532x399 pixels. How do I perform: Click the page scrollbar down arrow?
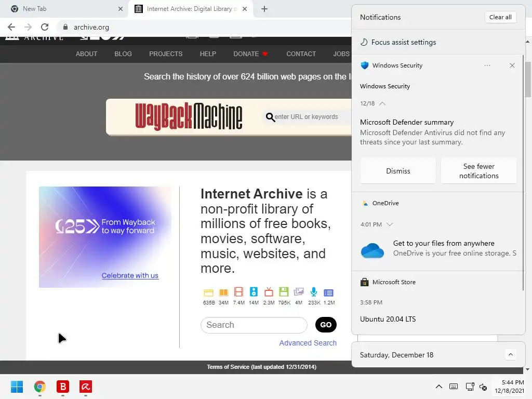pyautogui.click(x=528, y=369)
